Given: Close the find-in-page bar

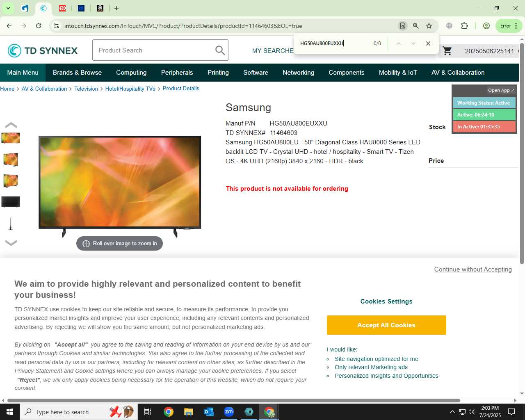Looking at the screenshot, I should coord(428,43).
